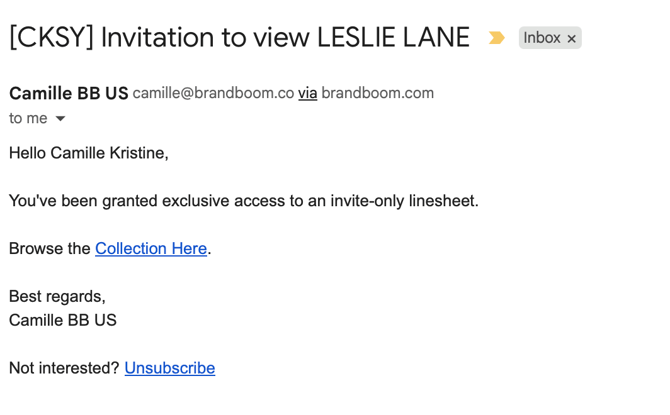Click the Camille BB US signature line

click(x=63, y=320)
